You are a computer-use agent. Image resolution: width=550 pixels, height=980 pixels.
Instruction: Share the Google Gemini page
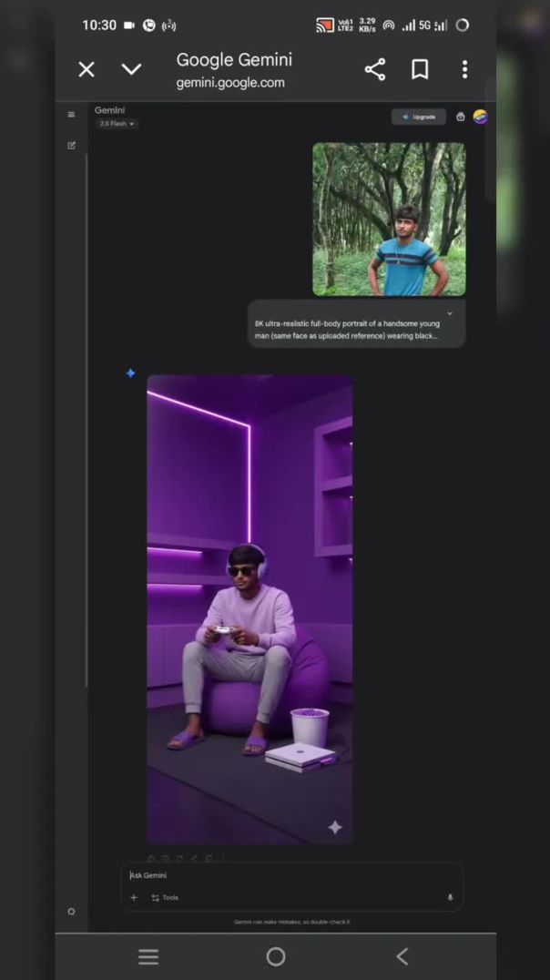coord(375,69)
